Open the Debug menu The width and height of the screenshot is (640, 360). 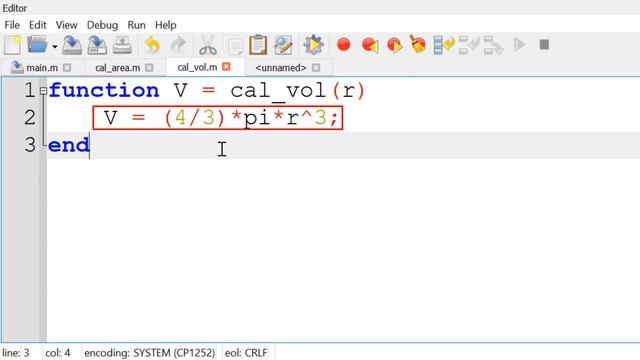coord(102,25)
